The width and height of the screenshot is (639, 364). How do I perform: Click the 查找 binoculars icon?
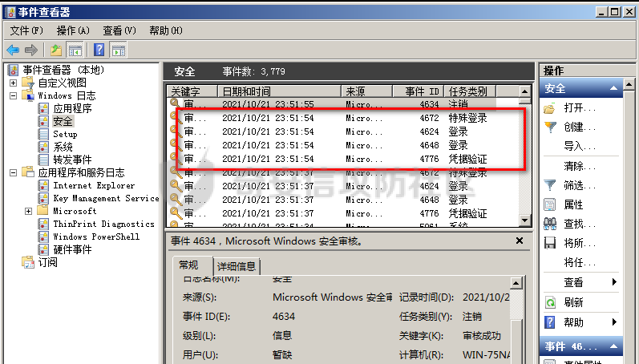click(x=550, y=224)
